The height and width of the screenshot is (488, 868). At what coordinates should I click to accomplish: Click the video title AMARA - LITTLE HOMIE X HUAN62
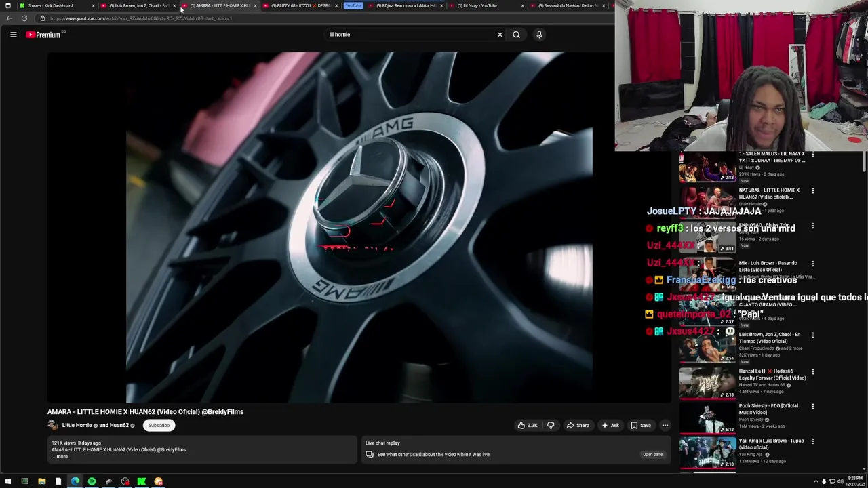[x=145, y=412]
